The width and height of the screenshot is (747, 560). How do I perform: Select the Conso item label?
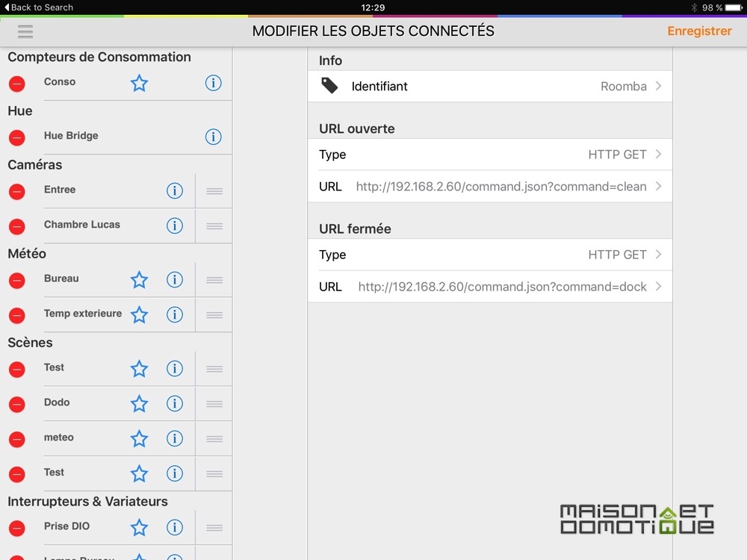[60, 81]
